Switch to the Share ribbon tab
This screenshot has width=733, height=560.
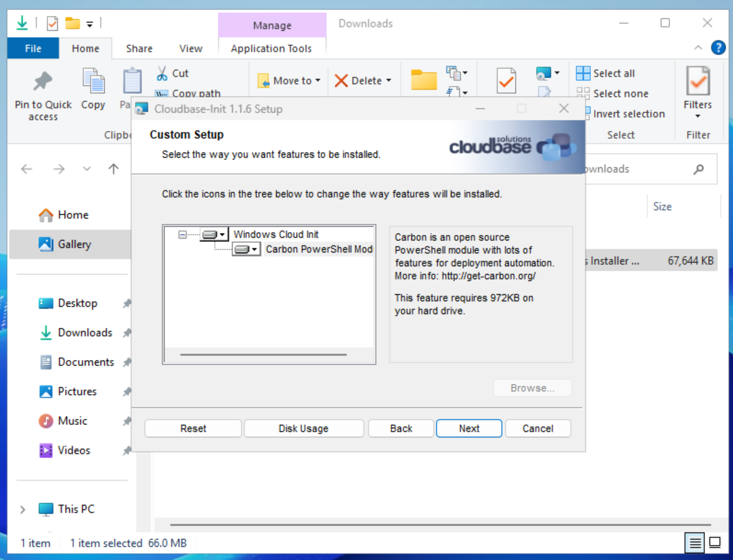(139, 48)
